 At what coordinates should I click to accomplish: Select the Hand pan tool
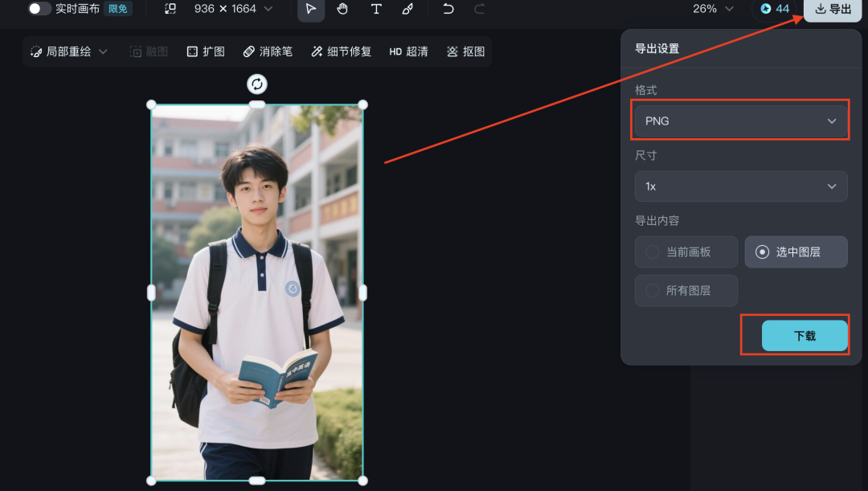pyautogui.click(x=343, y=10)
